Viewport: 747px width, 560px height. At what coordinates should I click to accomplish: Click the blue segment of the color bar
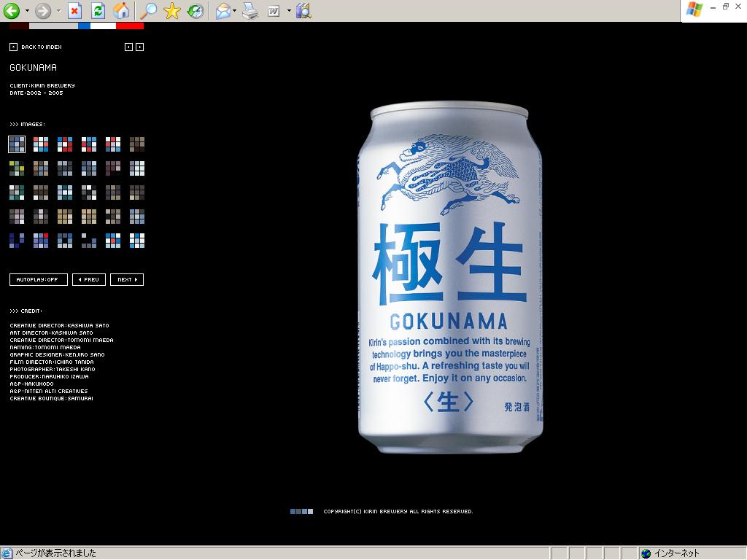[x=85, y=26]
